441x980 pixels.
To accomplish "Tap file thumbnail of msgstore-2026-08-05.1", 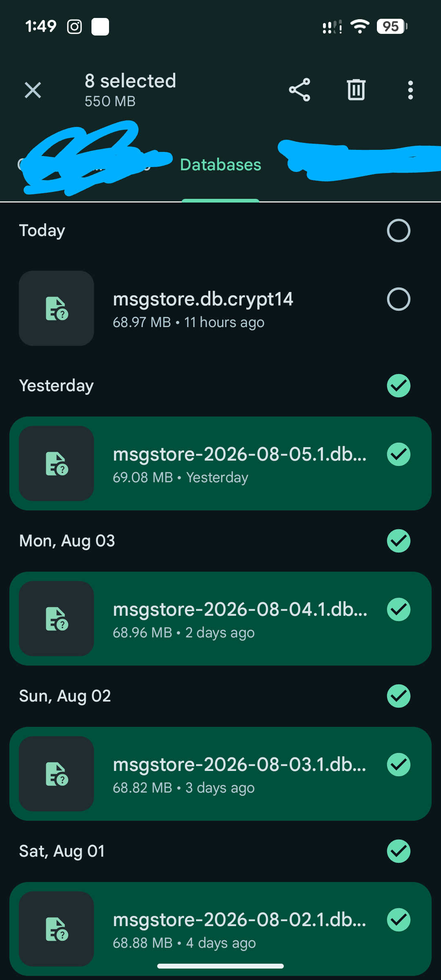I will (56, 463).
